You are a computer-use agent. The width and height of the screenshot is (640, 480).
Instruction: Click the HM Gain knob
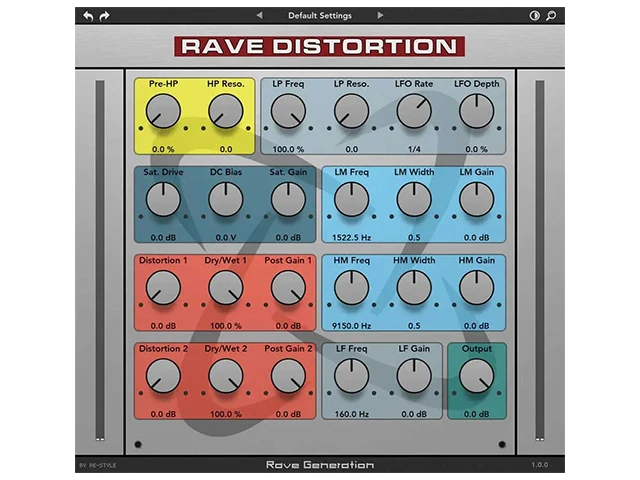pos(476,288)
